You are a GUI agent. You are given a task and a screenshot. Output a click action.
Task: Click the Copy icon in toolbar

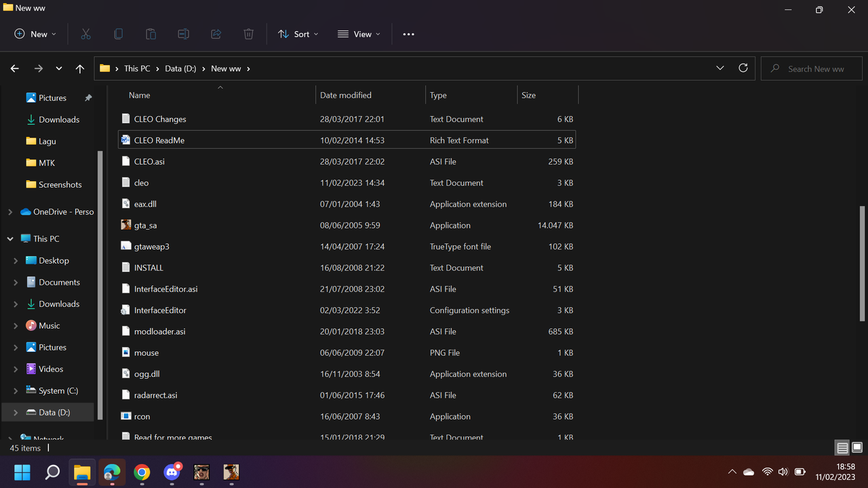118,34
